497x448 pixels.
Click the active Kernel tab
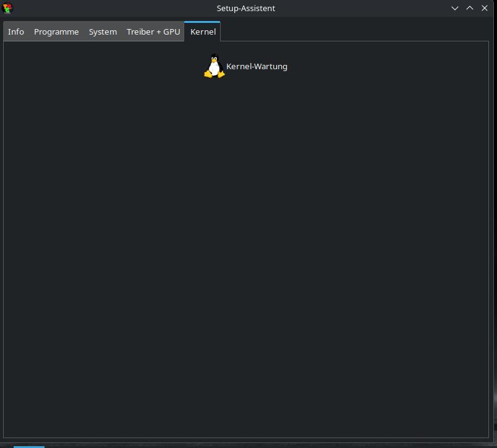tap(203, 32)
